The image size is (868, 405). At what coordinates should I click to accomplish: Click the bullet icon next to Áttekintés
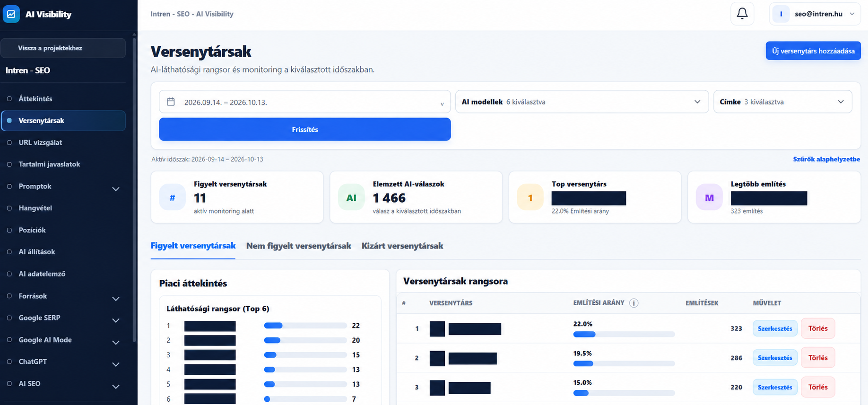[9, 99]
